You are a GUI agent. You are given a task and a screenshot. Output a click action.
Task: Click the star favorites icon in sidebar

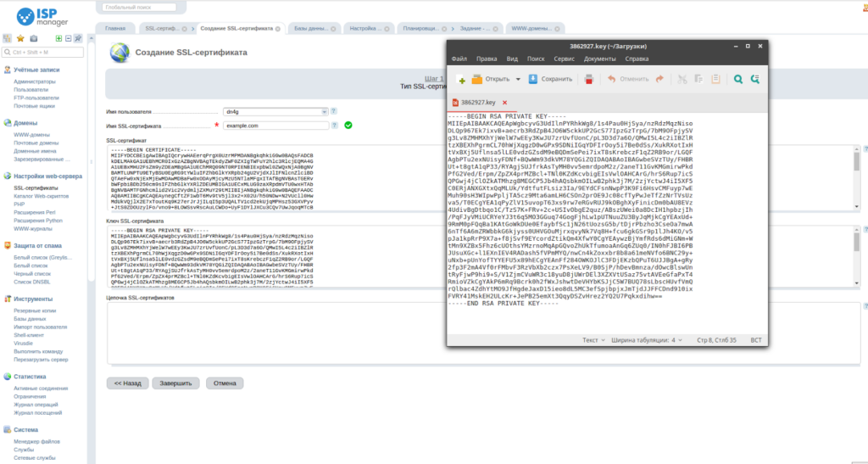click(x=20, y=38)
